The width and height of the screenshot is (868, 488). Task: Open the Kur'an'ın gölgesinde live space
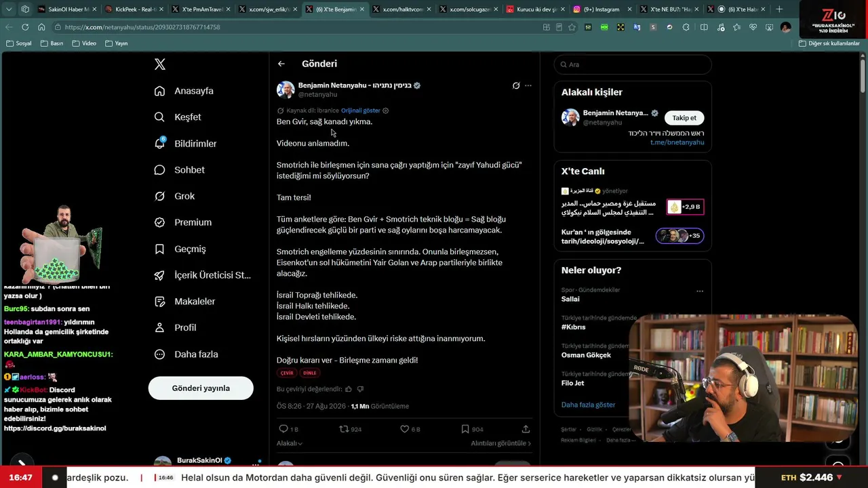pos(633,236)
